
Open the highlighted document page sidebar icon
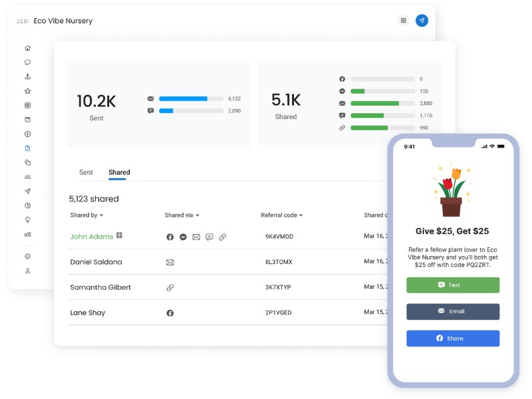point(27,148)
